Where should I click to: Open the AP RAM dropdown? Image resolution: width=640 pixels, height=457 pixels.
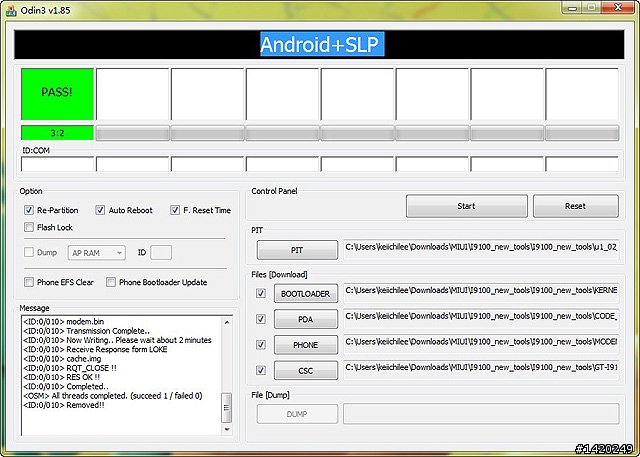tap(97, 254)
